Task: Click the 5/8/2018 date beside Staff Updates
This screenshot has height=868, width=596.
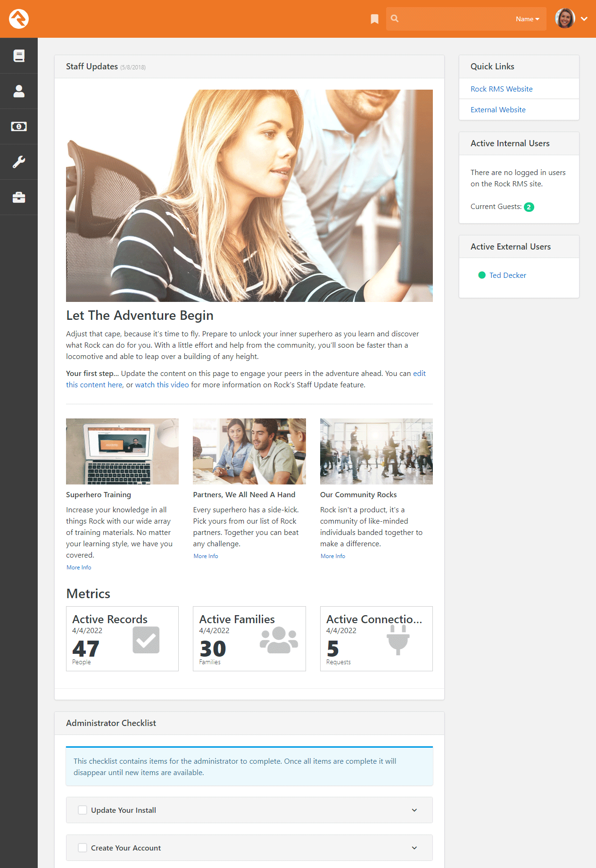Action: coord(133,67)
